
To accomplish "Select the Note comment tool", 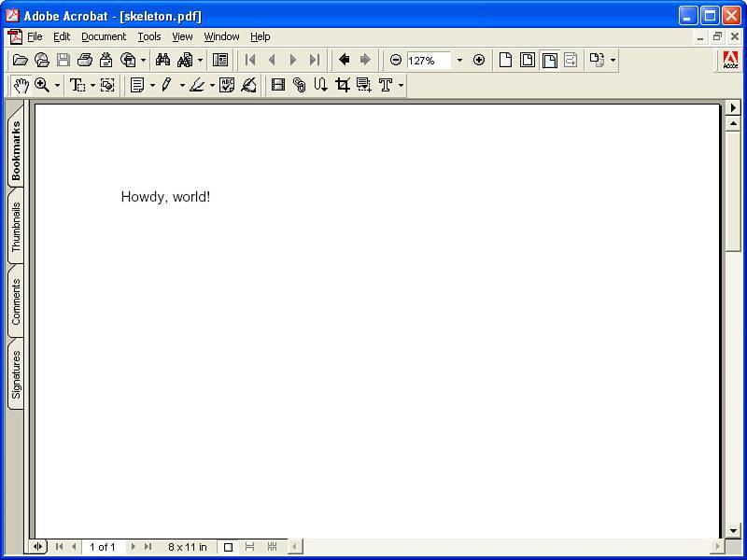I will (137, 85).
